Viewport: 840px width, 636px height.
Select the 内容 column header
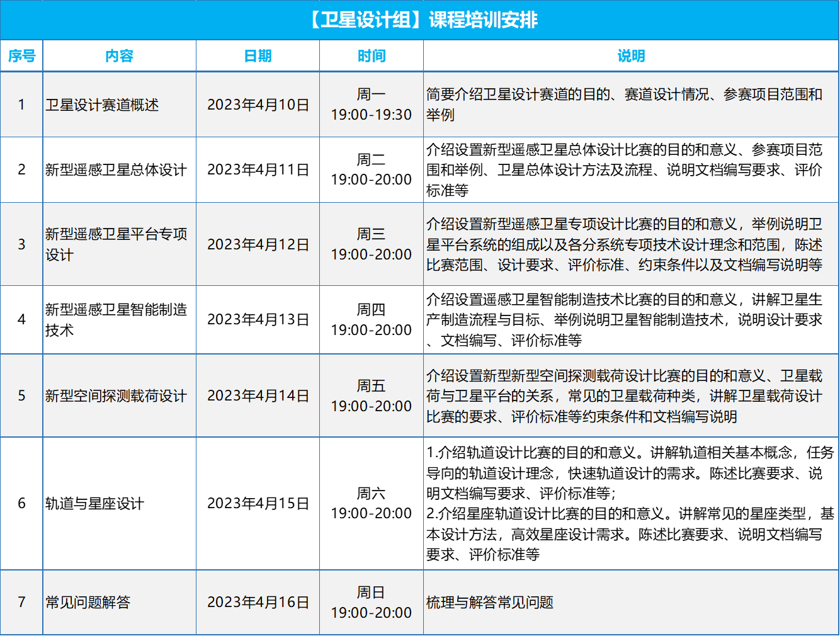pos(119,56)
